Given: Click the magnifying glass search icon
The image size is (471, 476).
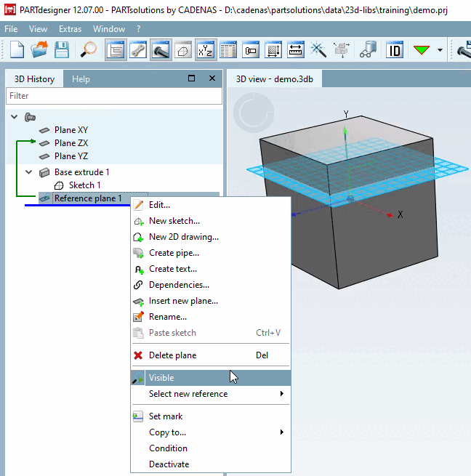Looking at the screenshot, I should pyautogui.click(x=88, y=50).
